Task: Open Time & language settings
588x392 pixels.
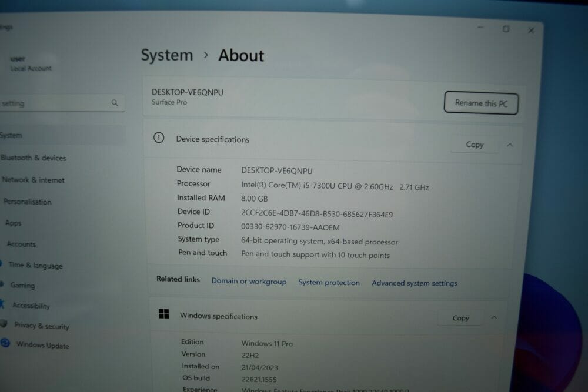Action: coord(36,265)
